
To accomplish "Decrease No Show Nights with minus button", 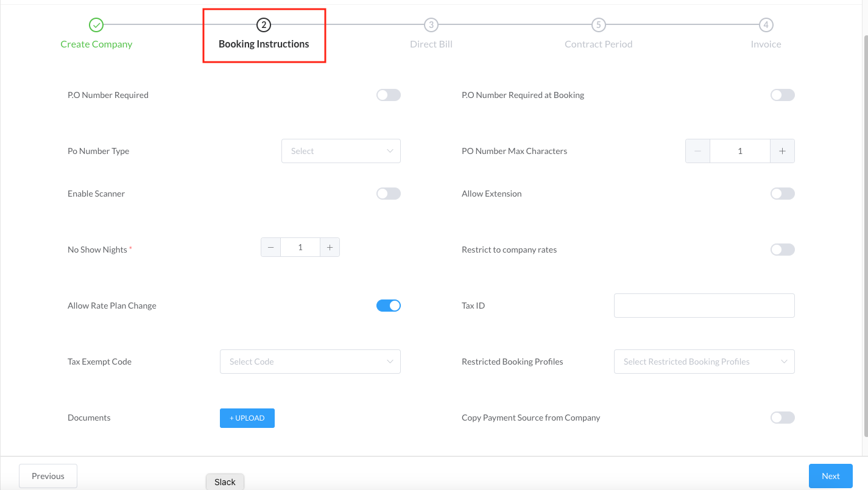I will tap(270, 247).
